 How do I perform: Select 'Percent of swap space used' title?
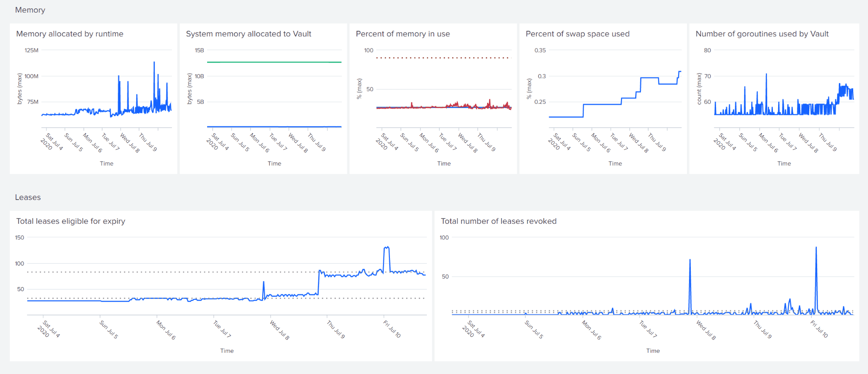[578, 34]
